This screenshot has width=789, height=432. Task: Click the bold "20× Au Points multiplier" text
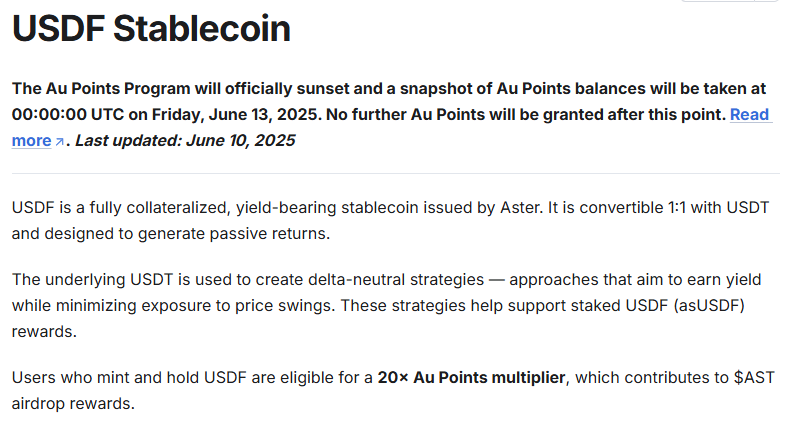click(x=472, y=378)
